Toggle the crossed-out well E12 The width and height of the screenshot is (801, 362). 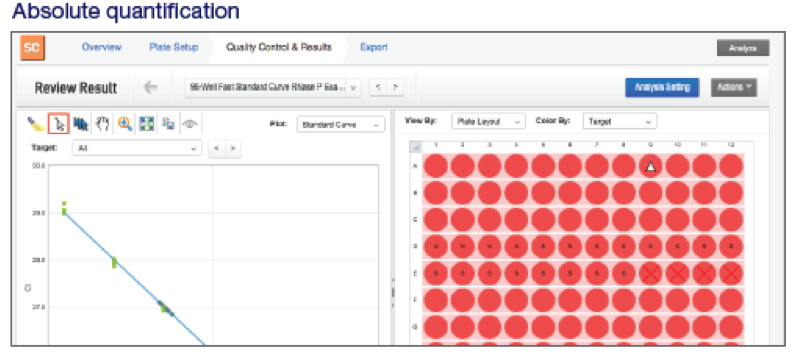(731, 274)
